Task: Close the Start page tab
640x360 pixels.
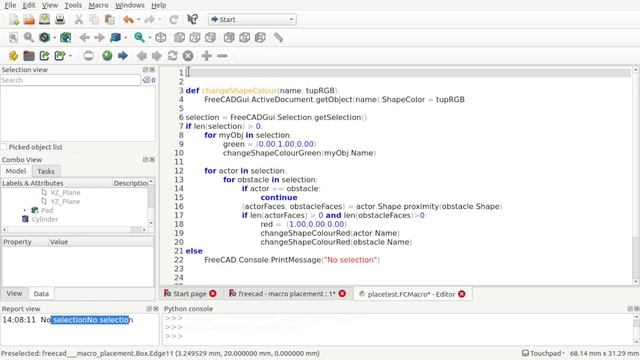Action: tap(213, 293)
